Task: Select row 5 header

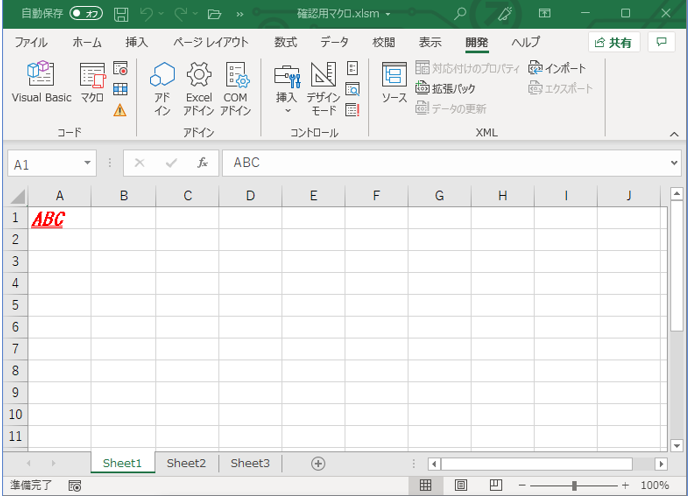Action: coord(15,305)
